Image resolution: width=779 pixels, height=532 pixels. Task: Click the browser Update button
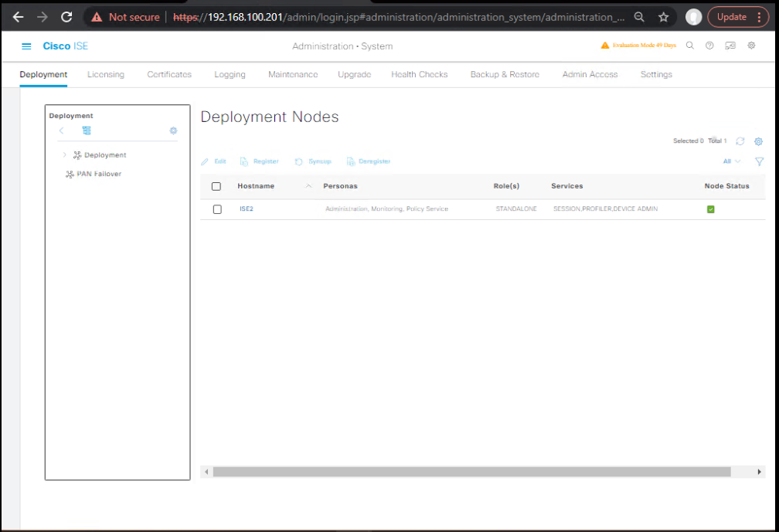[x=732, y=17]
